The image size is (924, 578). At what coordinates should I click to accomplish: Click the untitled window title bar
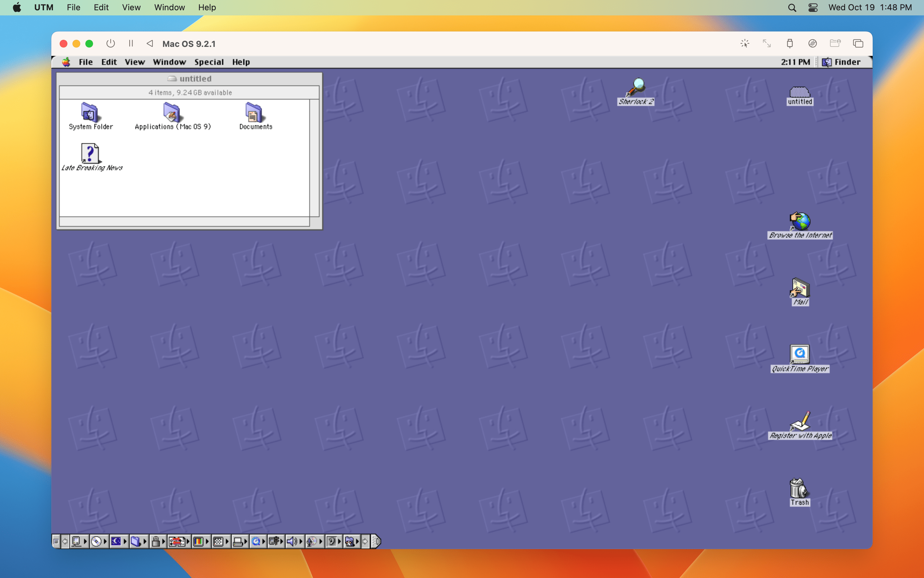click(x=189, y=78)
